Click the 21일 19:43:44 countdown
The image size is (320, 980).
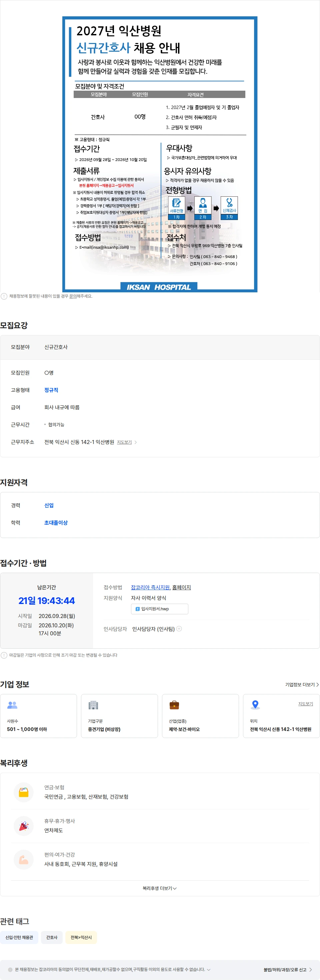[46, 601]
